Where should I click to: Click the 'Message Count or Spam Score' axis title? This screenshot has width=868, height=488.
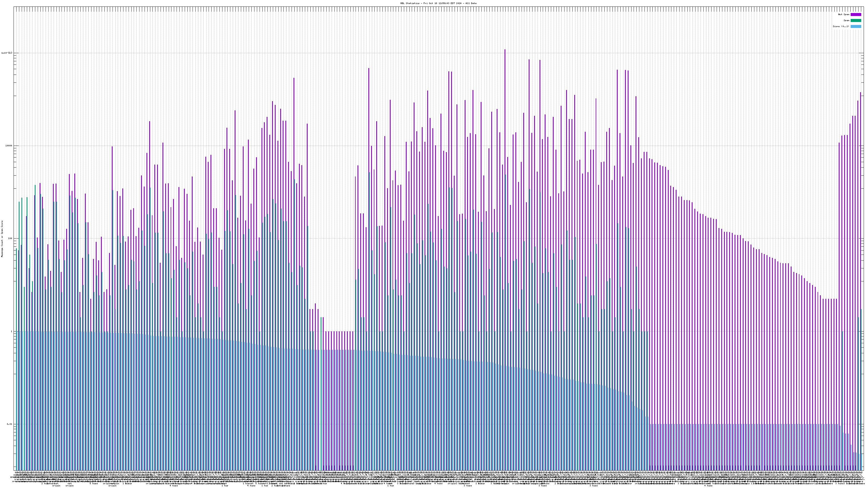coord(2,239)
